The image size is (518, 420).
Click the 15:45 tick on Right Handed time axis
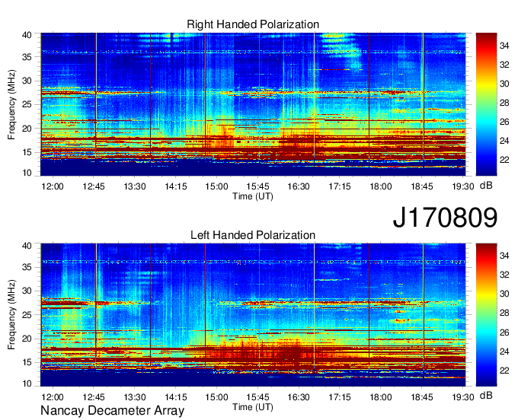257,186
